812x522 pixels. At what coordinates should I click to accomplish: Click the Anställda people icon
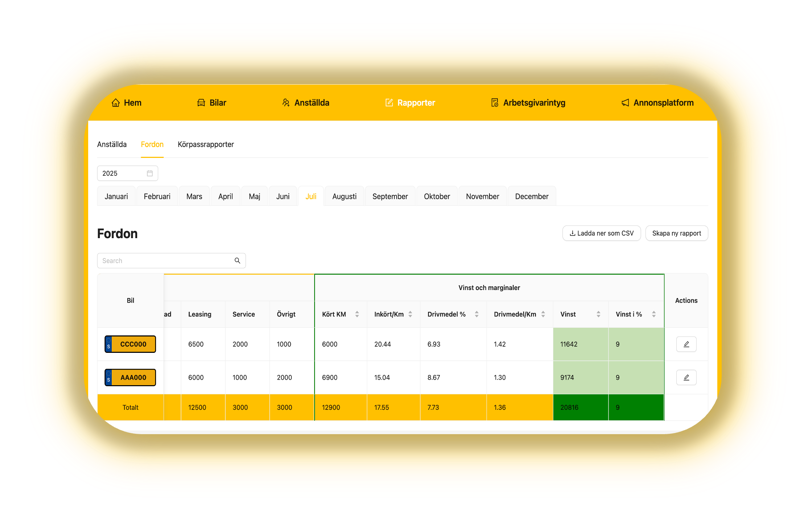[x=286, y=103]
